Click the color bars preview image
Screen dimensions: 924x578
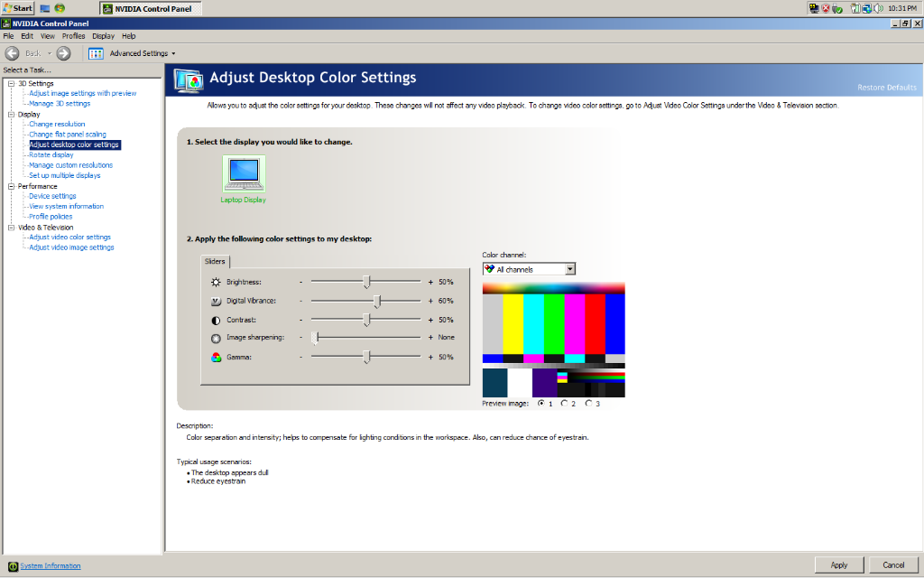pos(554,340)
